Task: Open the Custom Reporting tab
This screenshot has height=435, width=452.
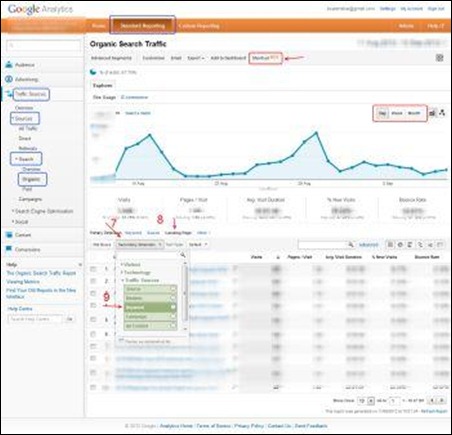Action: [199, 26]
